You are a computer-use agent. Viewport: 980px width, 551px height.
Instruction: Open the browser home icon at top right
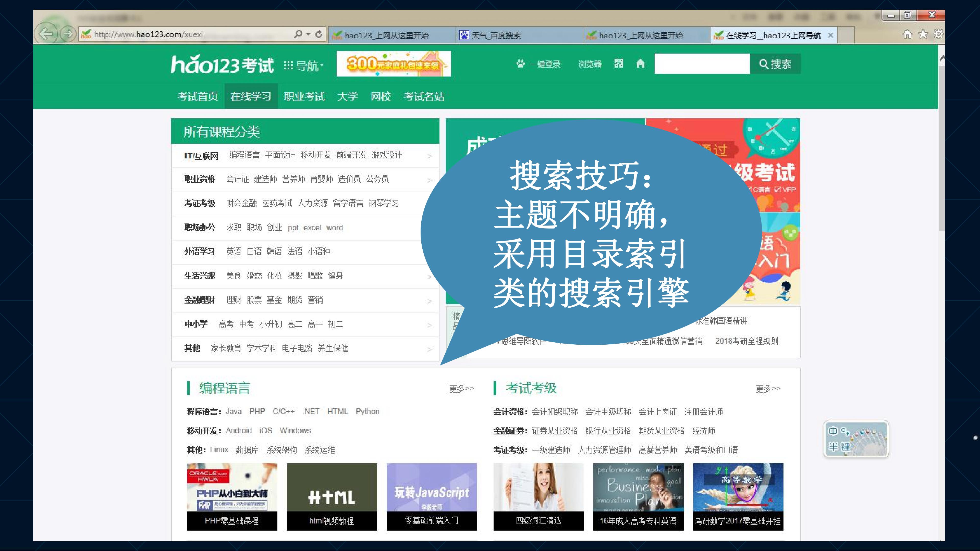907,35
